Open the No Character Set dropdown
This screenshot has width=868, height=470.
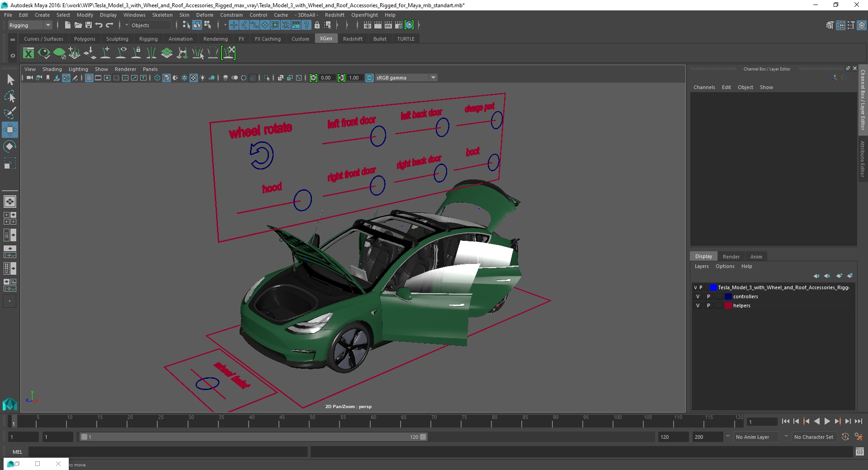[x=814, y=437]
